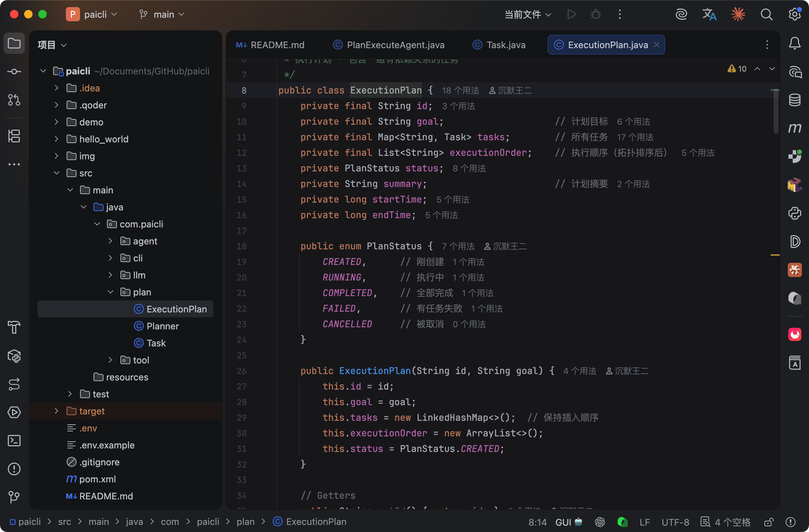Expand the target folder in the project tree
The height and width of the screenshot is (532, 809).
[x=56, y=411]
